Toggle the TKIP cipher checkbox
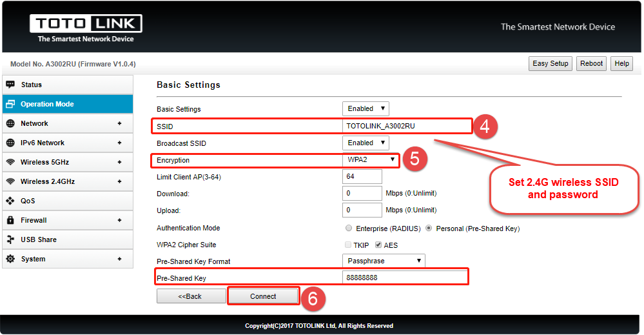644x335 pixels. [x=348, y=245]
